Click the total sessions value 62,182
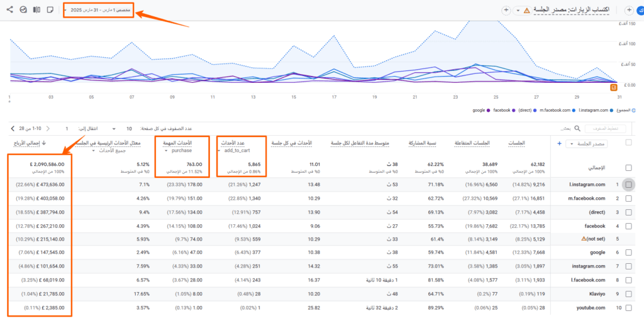Viewport: 644px width, 321px height. 537,164
